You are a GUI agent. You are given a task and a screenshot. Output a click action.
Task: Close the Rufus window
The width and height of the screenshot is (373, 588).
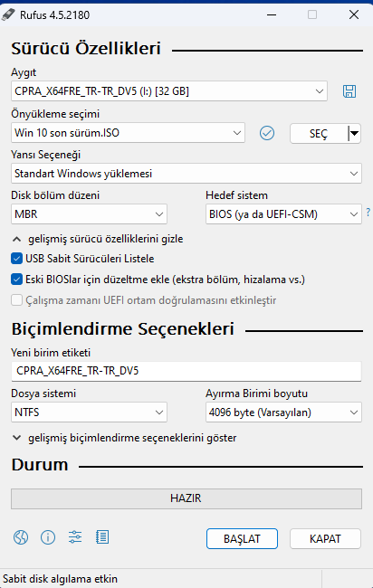(x=354, y=15)
